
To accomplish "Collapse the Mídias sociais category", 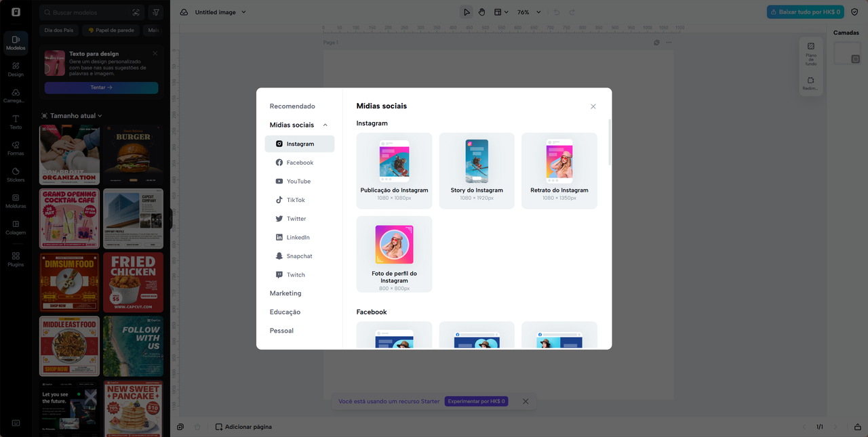I will [x=325, y=125].
